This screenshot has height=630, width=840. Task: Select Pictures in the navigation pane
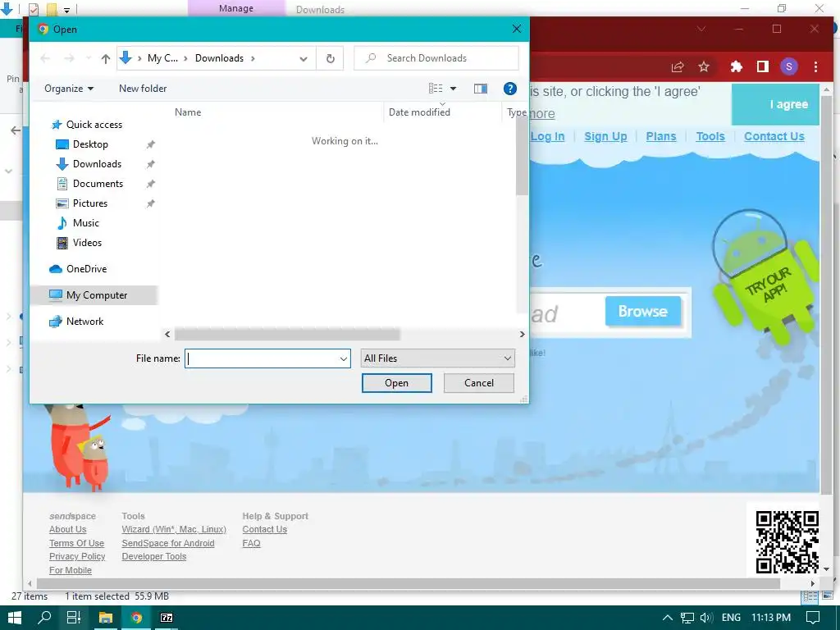[90, 203]
